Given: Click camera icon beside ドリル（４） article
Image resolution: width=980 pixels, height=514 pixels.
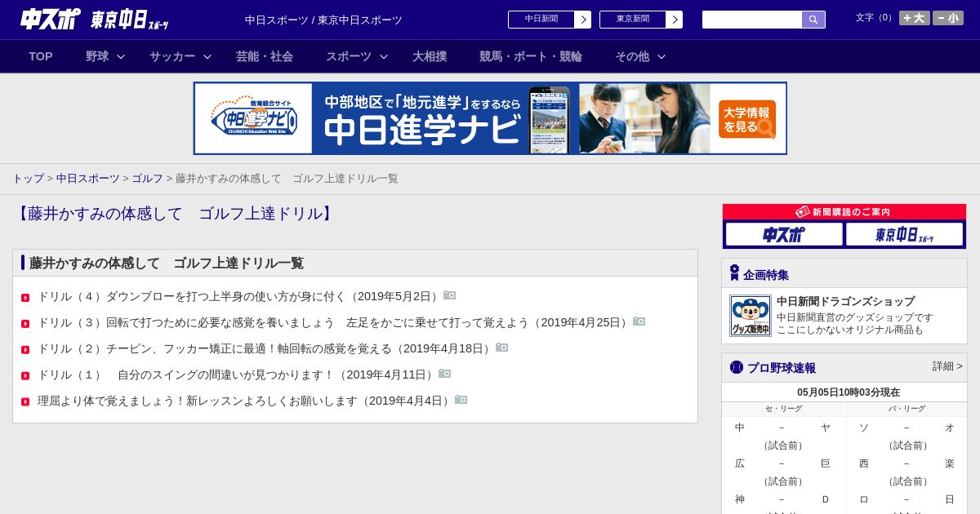Looking at the screenshot, I should [x=449, y=295].
